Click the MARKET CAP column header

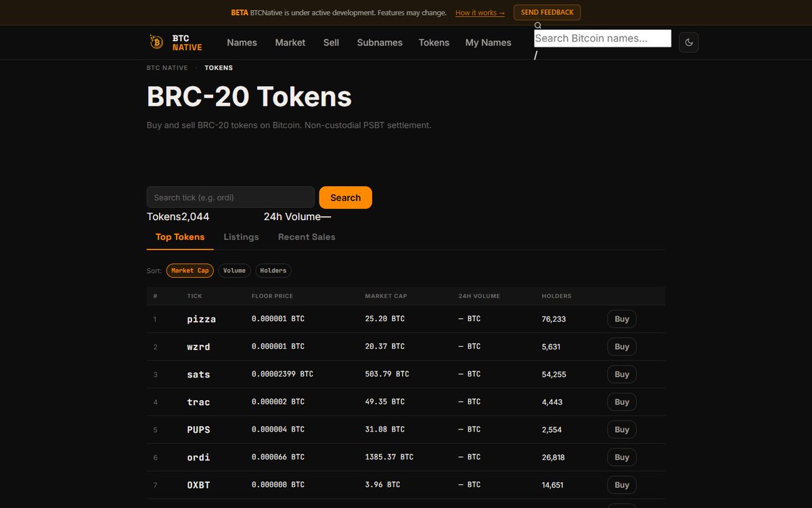point(386,296)
